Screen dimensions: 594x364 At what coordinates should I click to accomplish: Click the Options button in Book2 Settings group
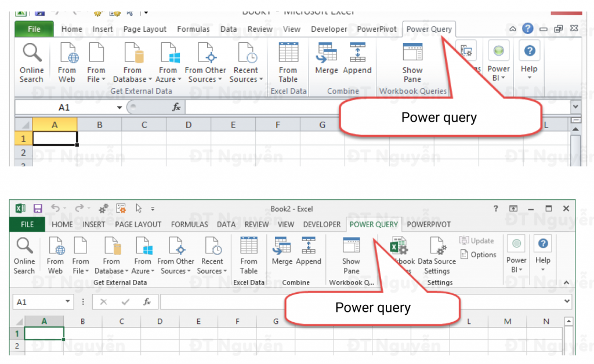(478, 255)
